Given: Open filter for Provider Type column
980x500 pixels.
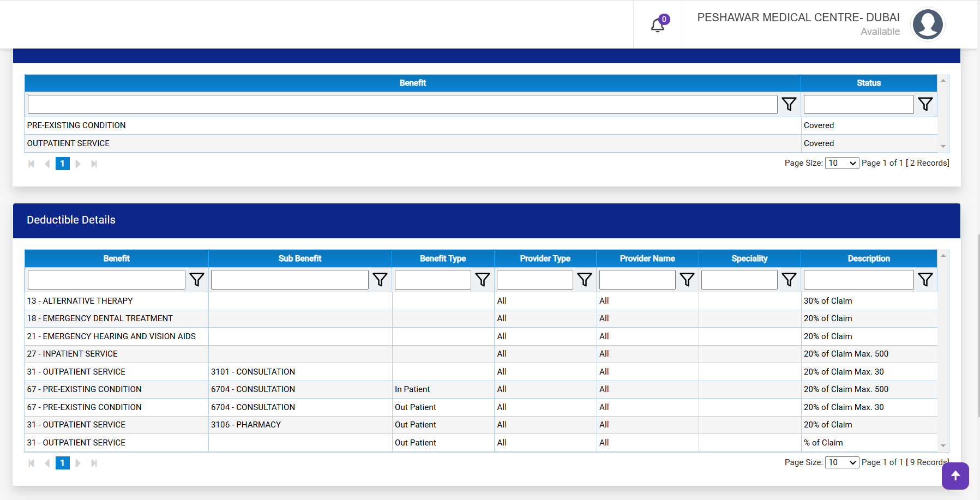Looking at the screenshot, I should pyautogui.click(x=585, y=280).
